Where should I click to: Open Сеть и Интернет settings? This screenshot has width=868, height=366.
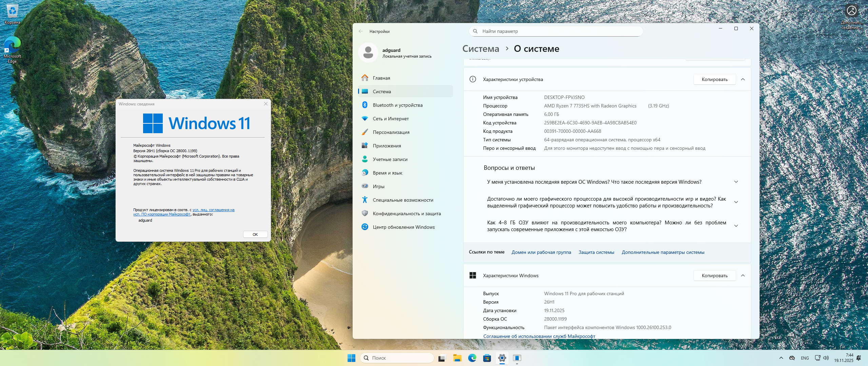[391, 119]
